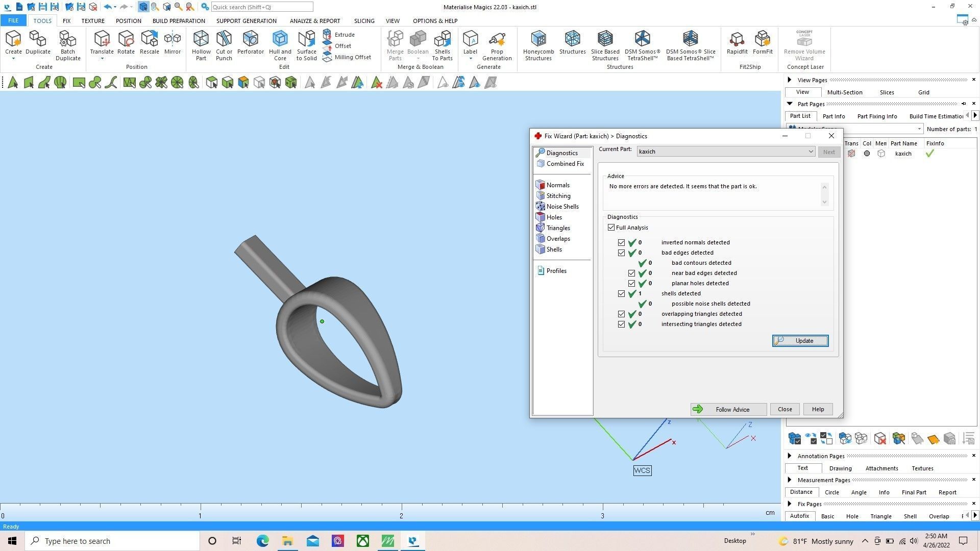
Task: Toggle intersecting triangles detected checkbox
Action: [x=621, y=324]
